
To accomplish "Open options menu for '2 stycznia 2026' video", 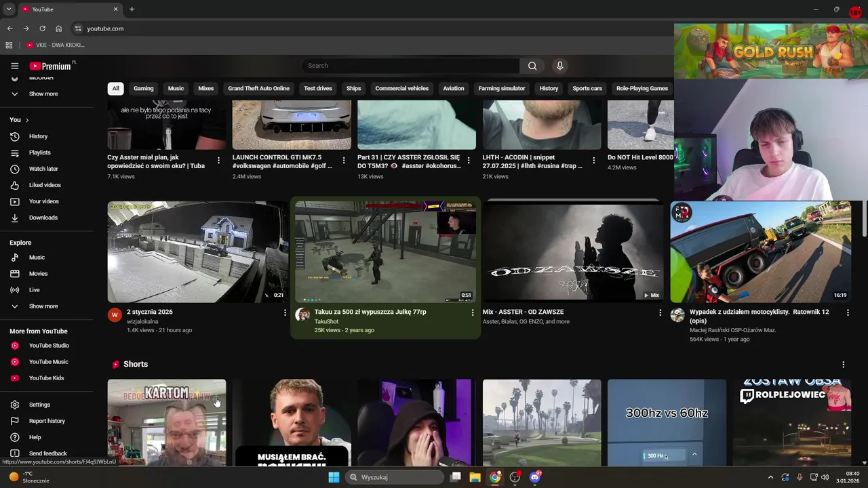I will pos(285,312).
